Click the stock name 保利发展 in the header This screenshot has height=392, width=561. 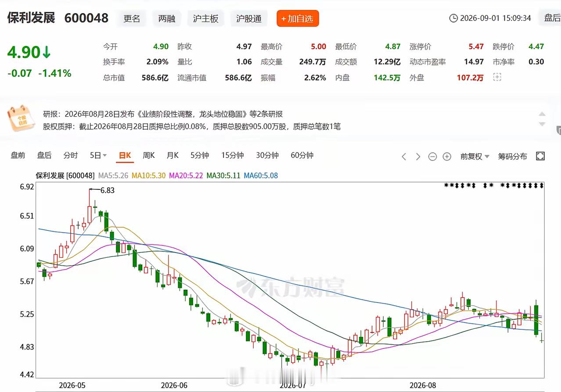pyautogui.click(x=31, y=18)
